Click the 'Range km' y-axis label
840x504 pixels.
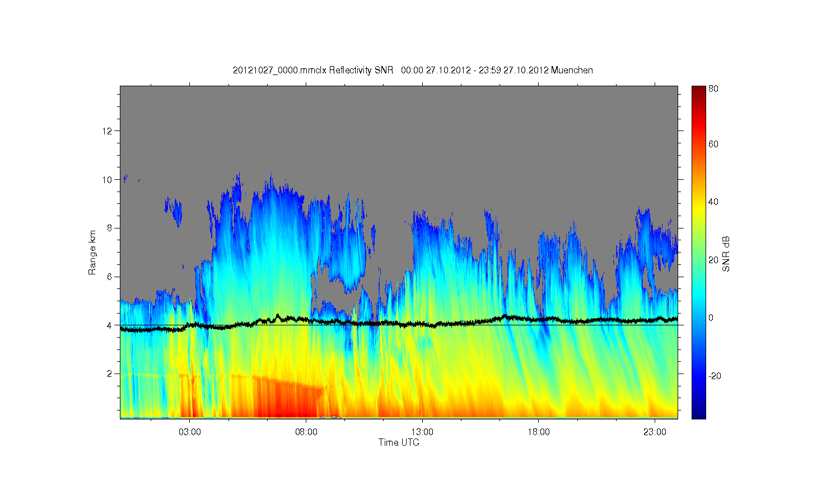[x=92, y=253]
